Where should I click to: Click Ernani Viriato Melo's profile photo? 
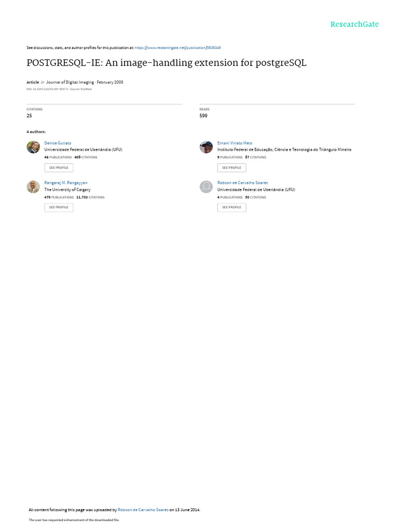206,147
